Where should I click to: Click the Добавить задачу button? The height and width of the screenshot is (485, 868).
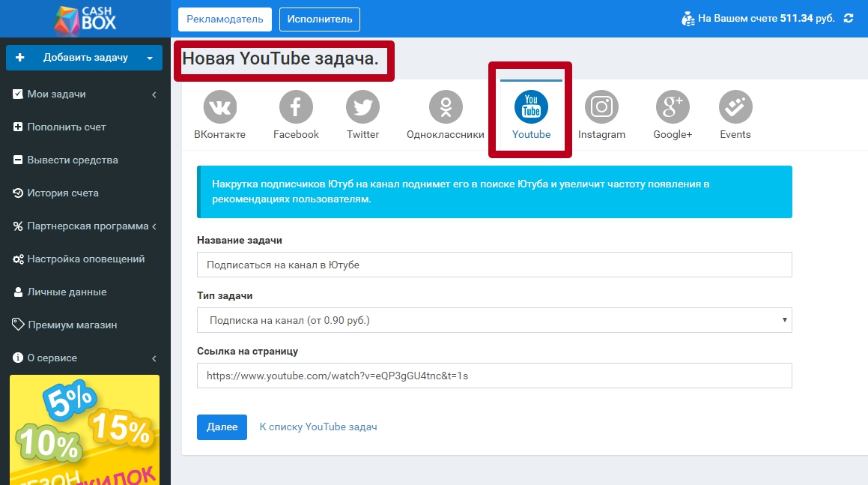tap(84, 58)
